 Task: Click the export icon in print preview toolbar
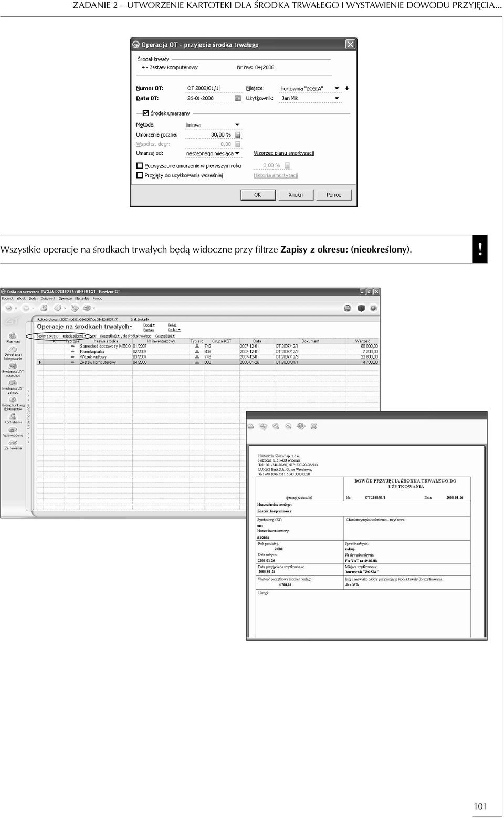263,426
